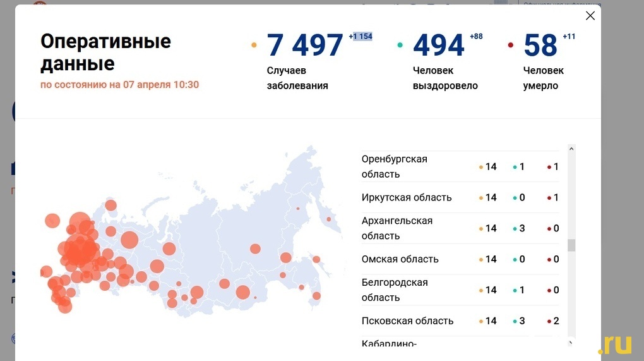This screenshot has height=361, width=644.
Task: Click the Kaliningrad bubble at far west of map
Action: (52, 221)
